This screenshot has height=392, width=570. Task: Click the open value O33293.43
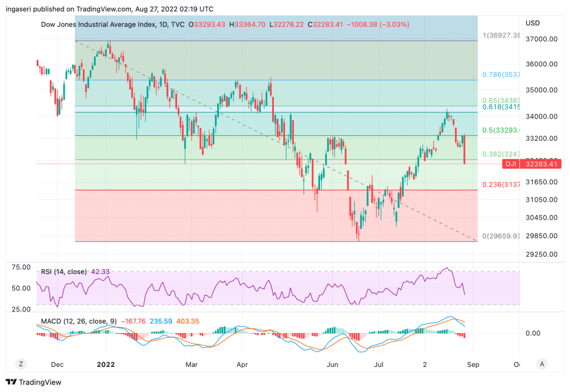coord(207,24)
